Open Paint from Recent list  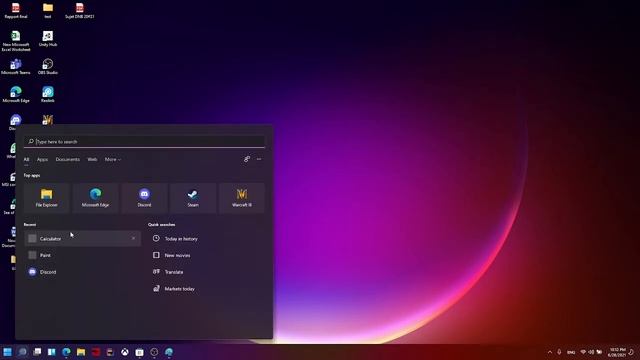point(82,256)
